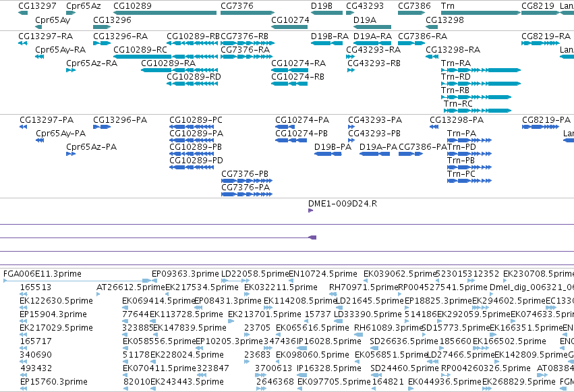The width and height of the screenshot is (574, 392).
Task: Click the CG13296-RA transcript label
Action: click(121, 36)
